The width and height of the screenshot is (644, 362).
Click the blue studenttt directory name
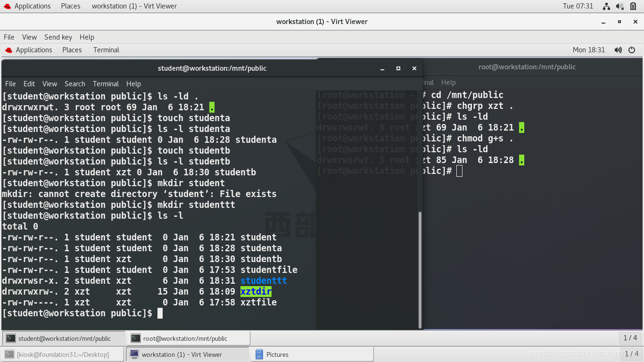pyautogui.click(x=264, y=280)
